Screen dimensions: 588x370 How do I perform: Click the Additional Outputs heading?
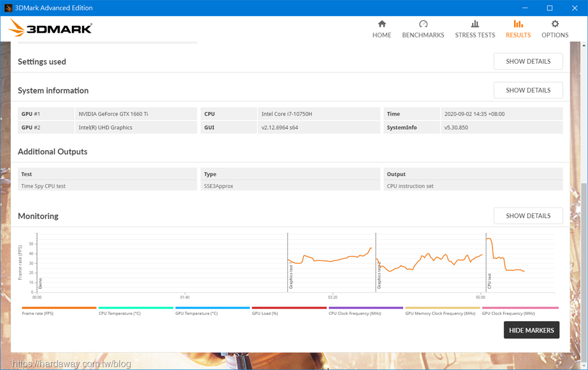[x=52, y=151]
